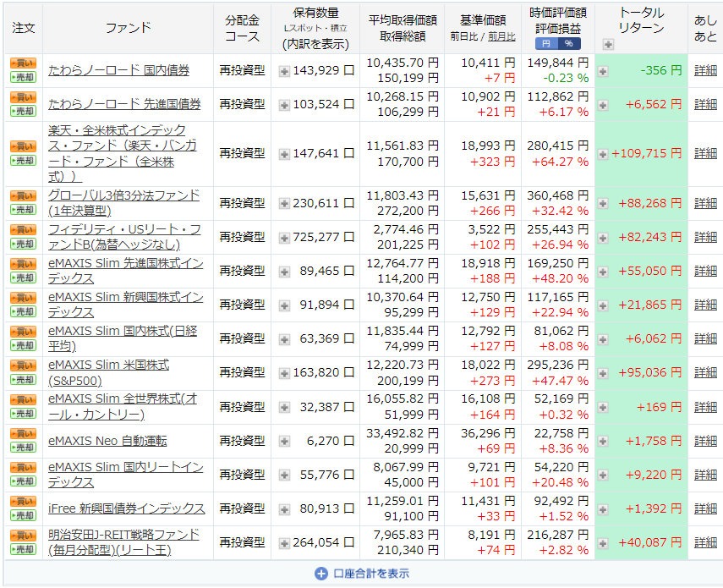Open 詳細 link for たわらノーロード 国内債券 row

coord(705,70)
